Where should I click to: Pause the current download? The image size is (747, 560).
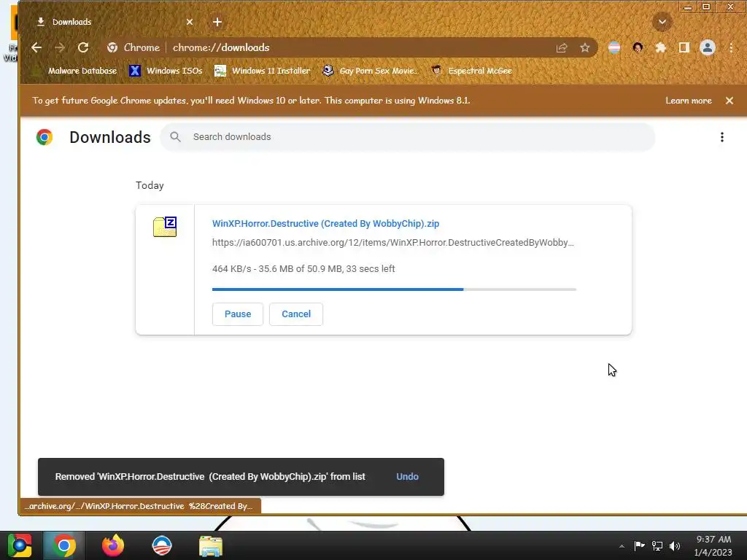[x=238, y=314]
